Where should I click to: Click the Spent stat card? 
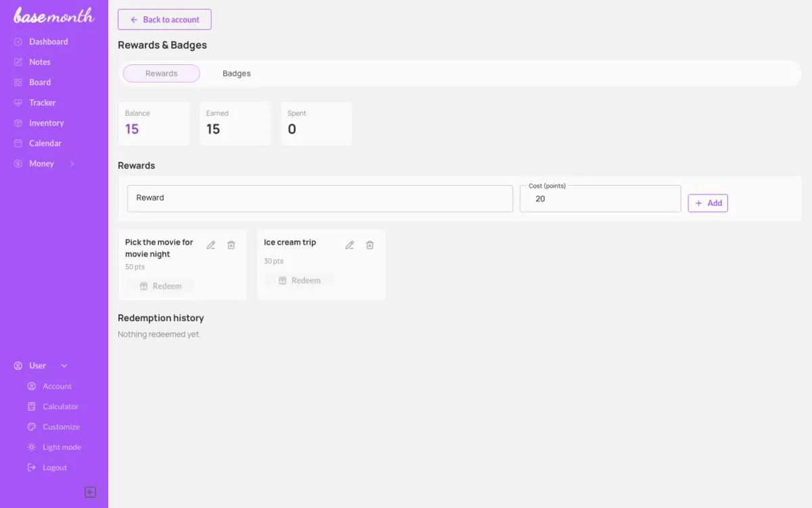[x=316, y=123]
